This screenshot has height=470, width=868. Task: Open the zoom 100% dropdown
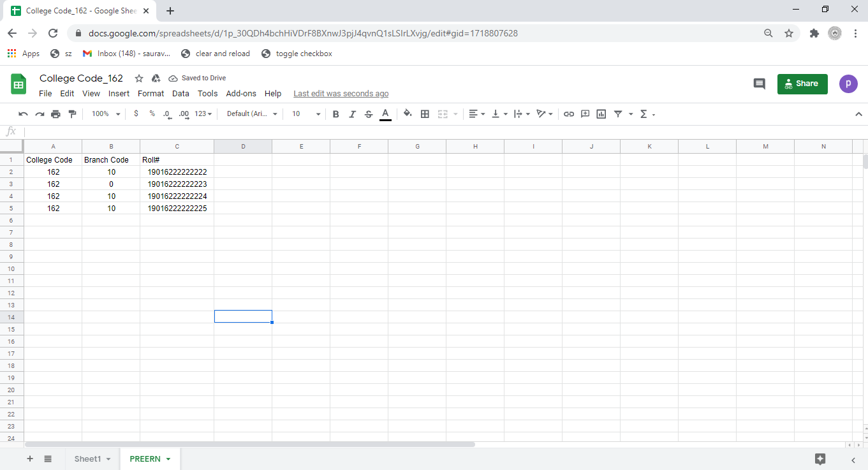click(105, 114)
